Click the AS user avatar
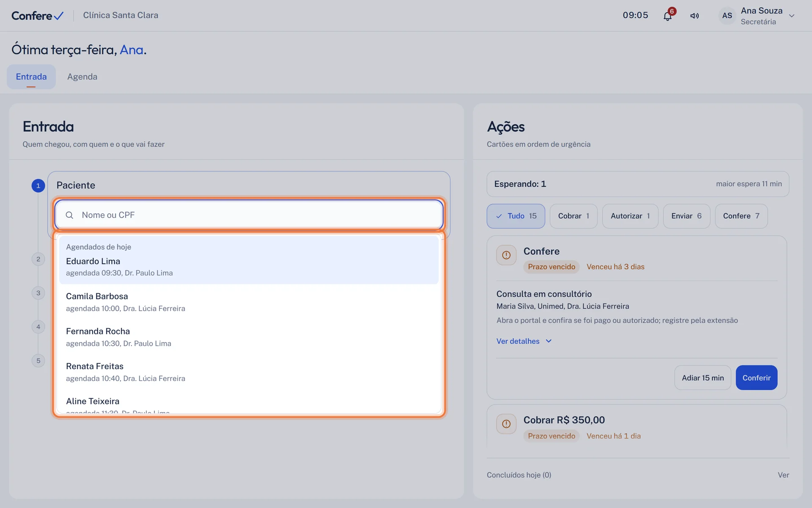This screenshot has width=812, height=508. point(727,16)
